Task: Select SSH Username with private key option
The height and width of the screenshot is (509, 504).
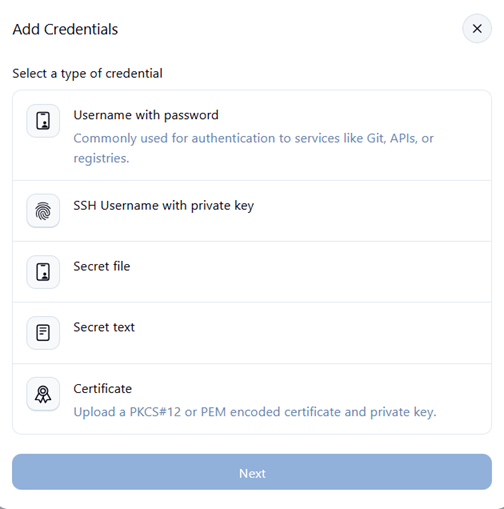Action: 252,211
